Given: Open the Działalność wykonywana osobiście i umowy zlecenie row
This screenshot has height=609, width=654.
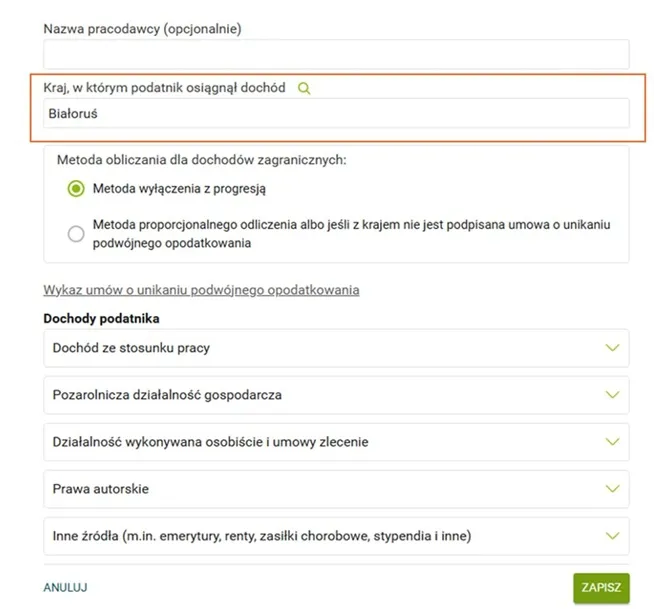Looking at the screenshot, I should pyautogui.click(x=300, y=442).
